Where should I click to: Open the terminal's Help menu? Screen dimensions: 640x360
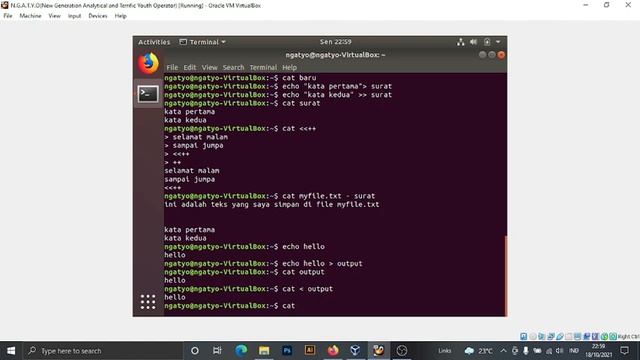(x=289, y=67)
